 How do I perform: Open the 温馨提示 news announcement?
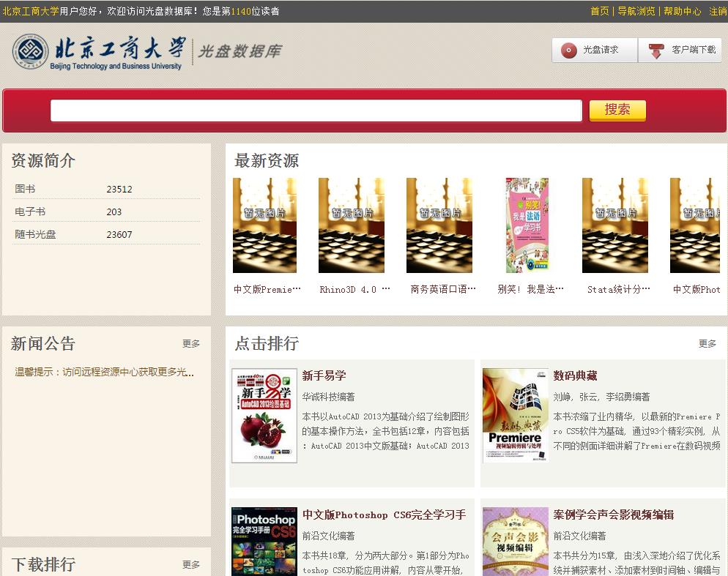tap(105, 372)
